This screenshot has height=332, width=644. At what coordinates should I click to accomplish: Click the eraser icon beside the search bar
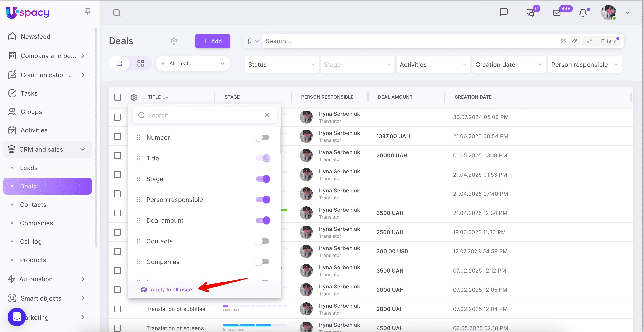(x=575, y=41)
